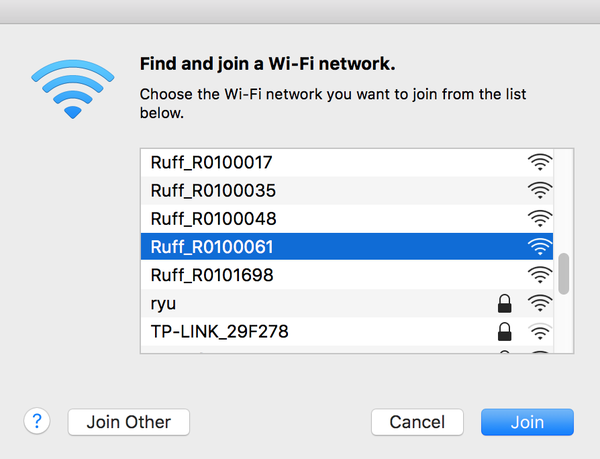600x459 pixels.
Task: Click signal icon on highlighted Ruff_R0100061 row
Action: tap(540, 246)
